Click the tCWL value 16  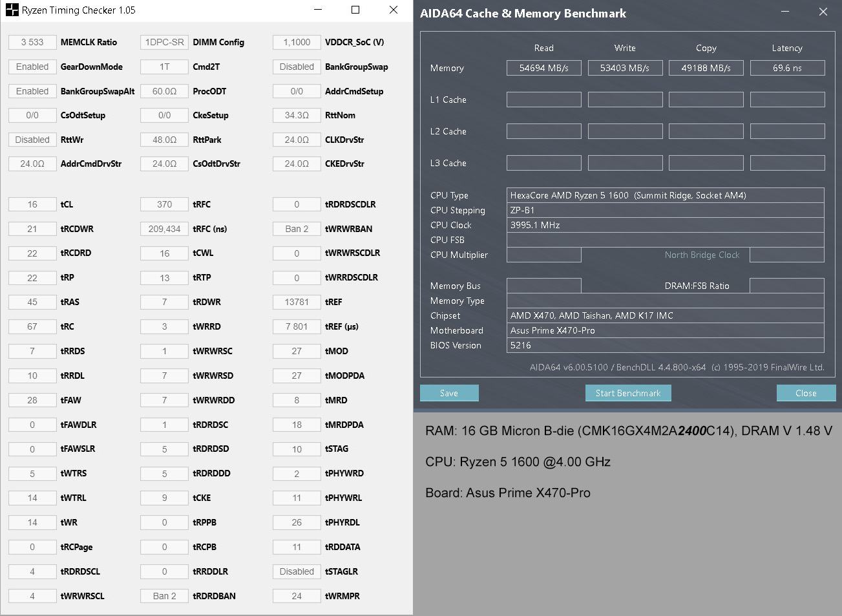pos(164,253)
